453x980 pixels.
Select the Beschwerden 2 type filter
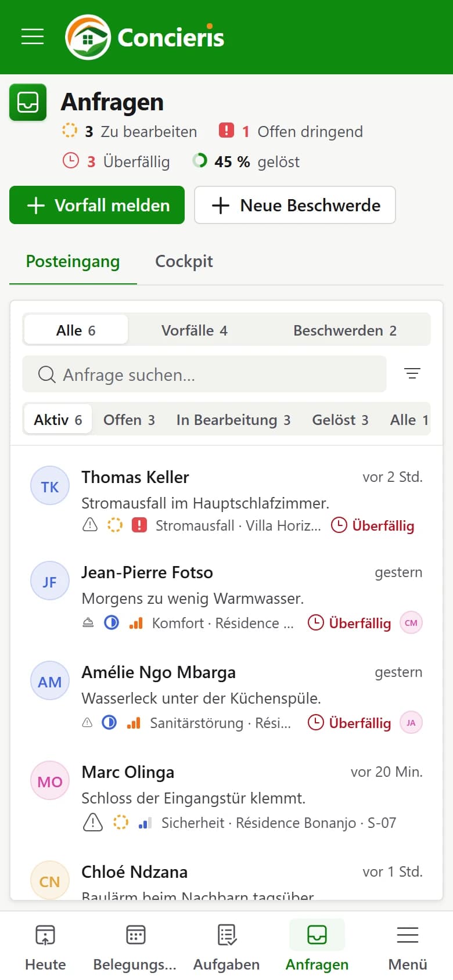click(345, 330)
